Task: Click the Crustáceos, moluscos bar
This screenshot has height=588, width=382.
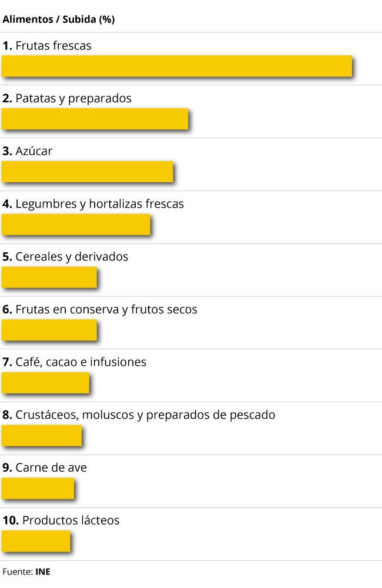Action: tap(41, 436)
